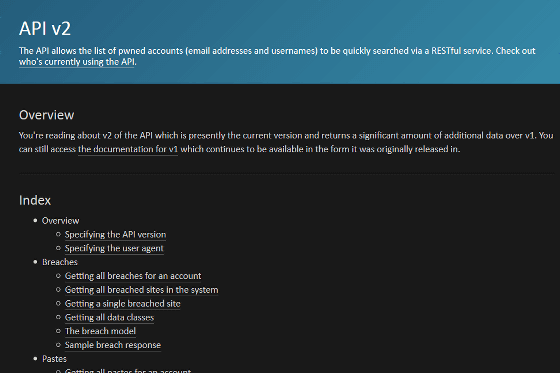
Task: Open Getting all pastes for an account
Action: (x=128, y=370)
